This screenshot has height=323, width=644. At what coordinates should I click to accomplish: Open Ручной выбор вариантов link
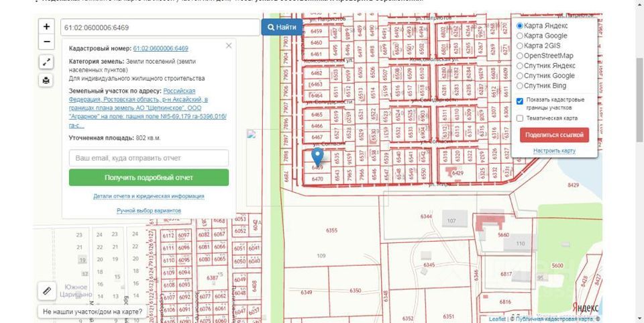pyautogui.click(x=149, y=211)
